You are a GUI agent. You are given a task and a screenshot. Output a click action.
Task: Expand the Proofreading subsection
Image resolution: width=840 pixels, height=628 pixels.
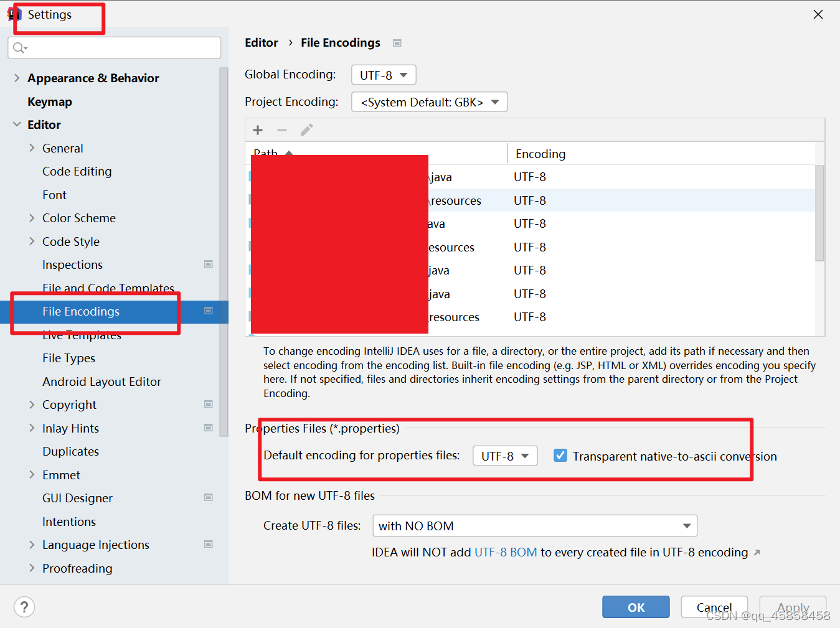pos(32,568)
